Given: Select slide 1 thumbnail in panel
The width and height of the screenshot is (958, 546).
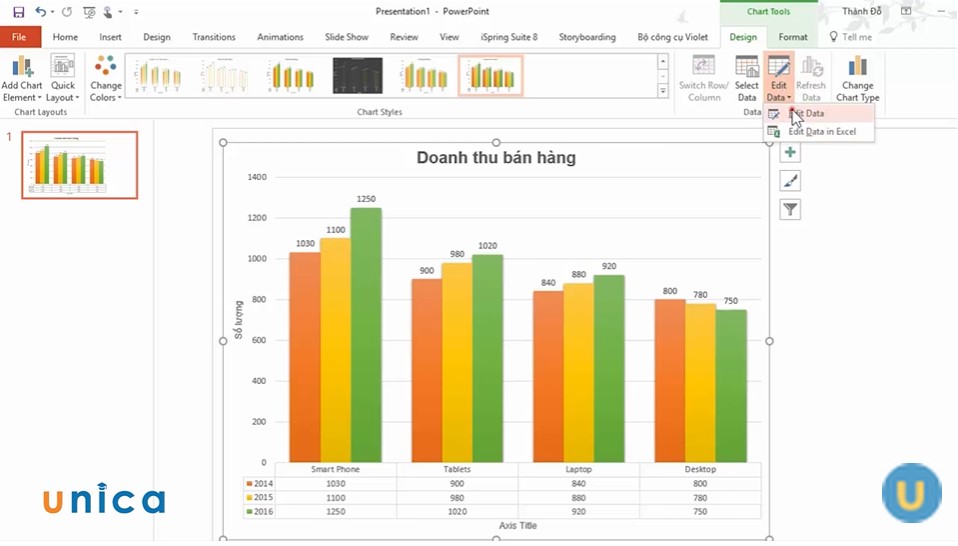Looking at the screenshot, I should tap(80, 165).
